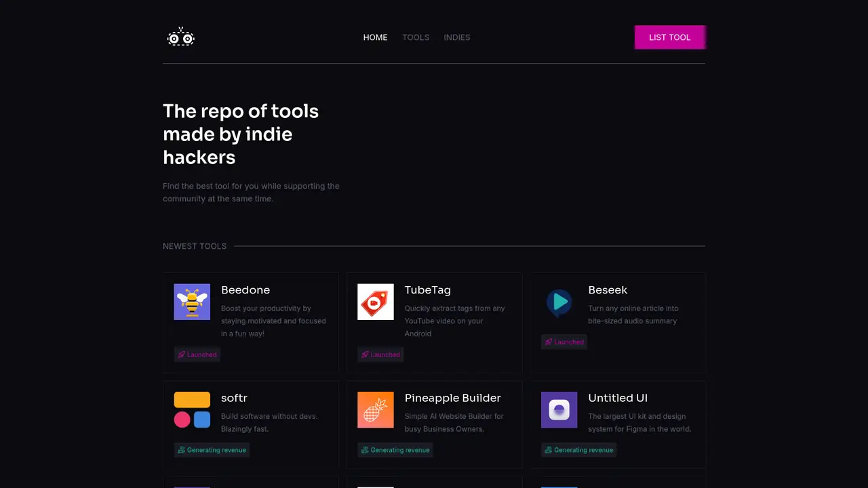
Task: Open the Beedone bee icon
Action: [192, 302]
